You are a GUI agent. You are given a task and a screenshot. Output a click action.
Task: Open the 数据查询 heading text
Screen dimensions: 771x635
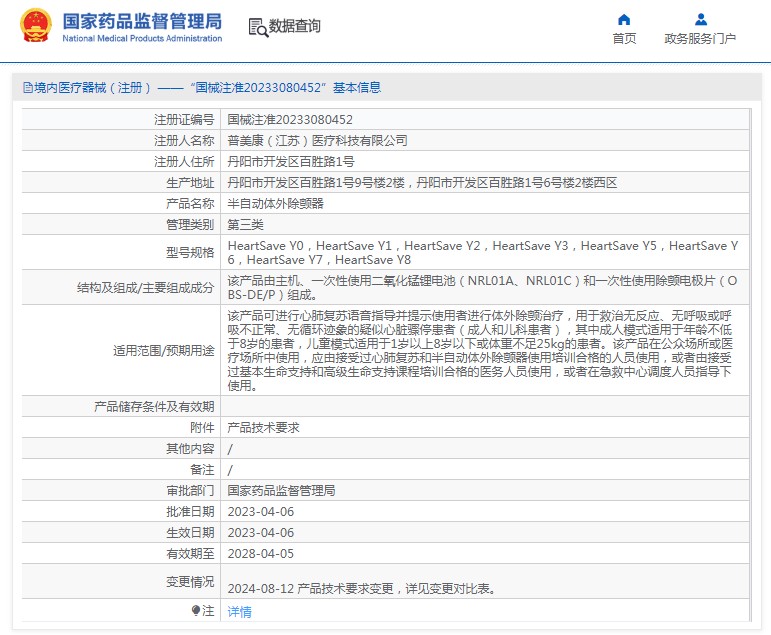pos(295,27)
